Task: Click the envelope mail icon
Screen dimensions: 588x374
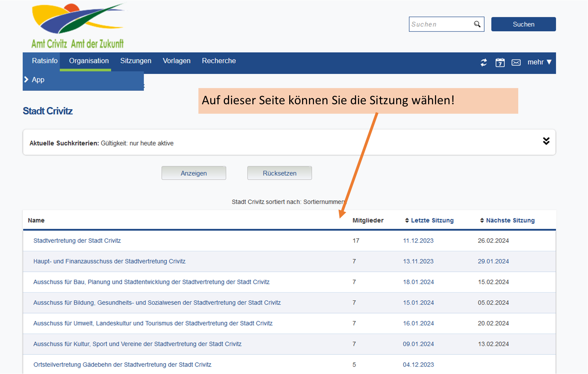Action: point(516,62)
